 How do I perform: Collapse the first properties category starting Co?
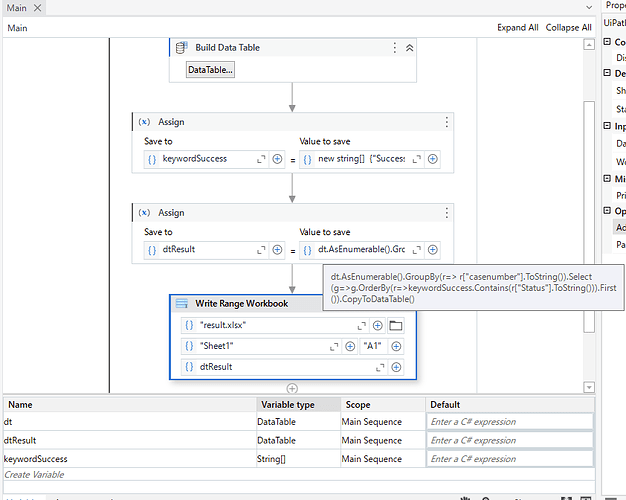click(607, 42)
